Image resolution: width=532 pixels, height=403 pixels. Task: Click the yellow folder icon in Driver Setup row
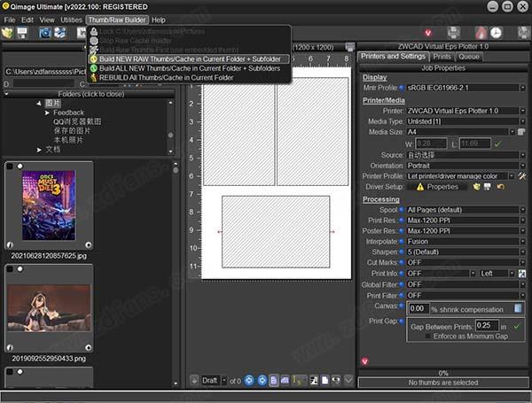477,187
